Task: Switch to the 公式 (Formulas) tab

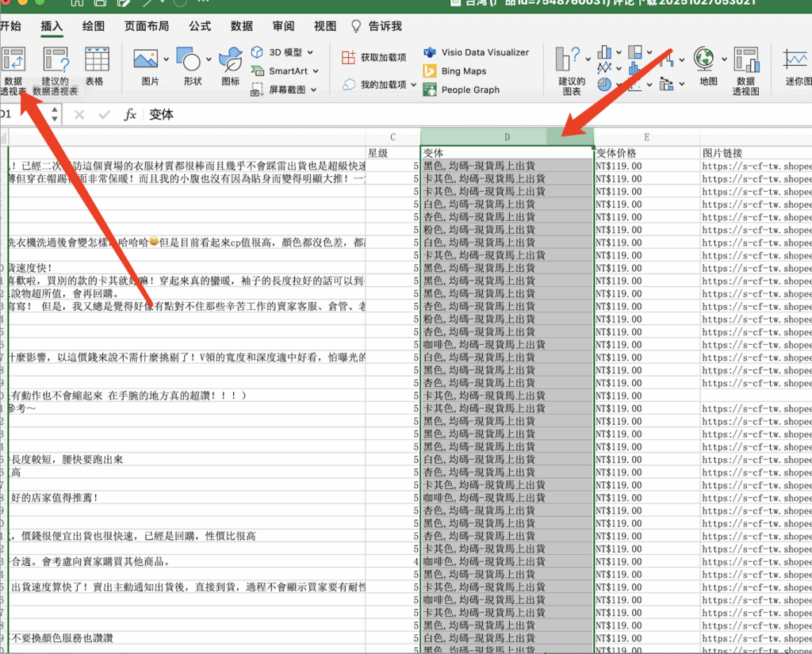Action: pyautogui.click(x=200, y=26)
